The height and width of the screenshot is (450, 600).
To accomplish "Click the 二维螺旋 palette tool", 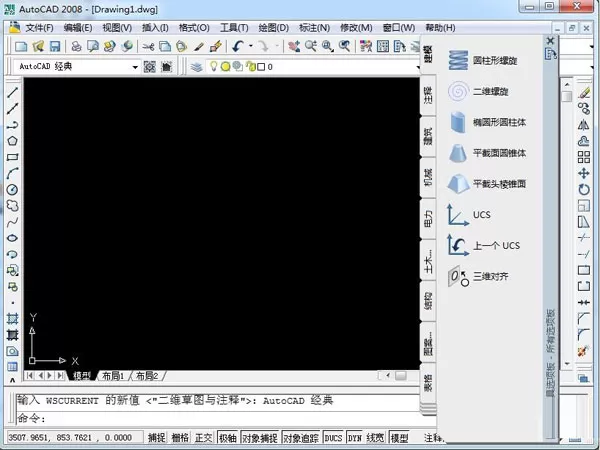I will pyautogui.click(x=478, y=91).
